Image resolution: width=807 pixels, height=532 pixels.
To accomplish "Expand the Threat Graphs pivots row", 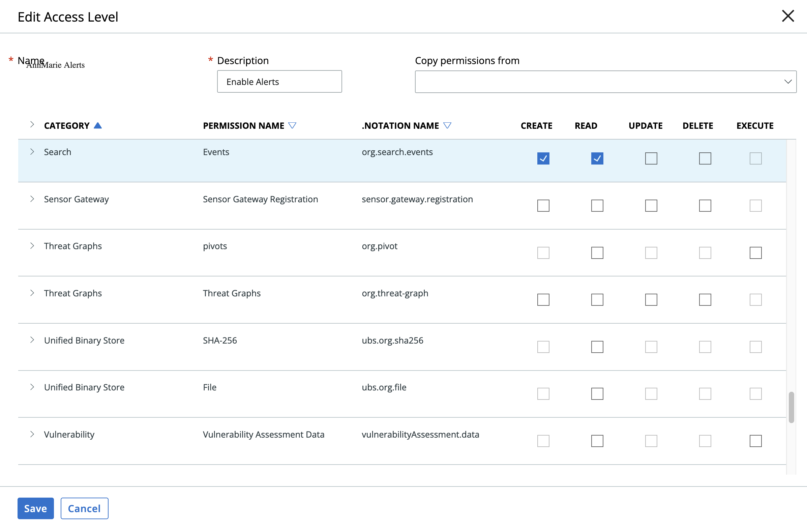I will tap(32, 246).
